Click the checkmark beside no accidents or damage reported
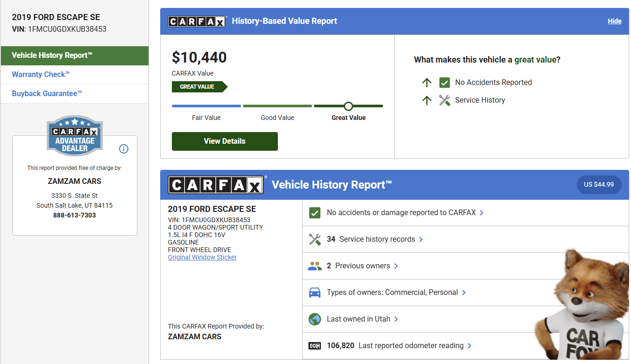 315,213
